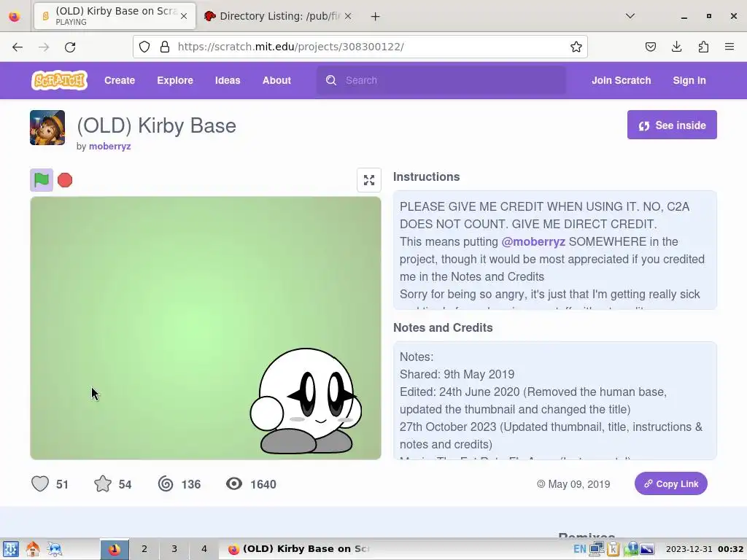Open the About menu item
This screenshot has height=560, width=747.
click(x=276, y=80)
